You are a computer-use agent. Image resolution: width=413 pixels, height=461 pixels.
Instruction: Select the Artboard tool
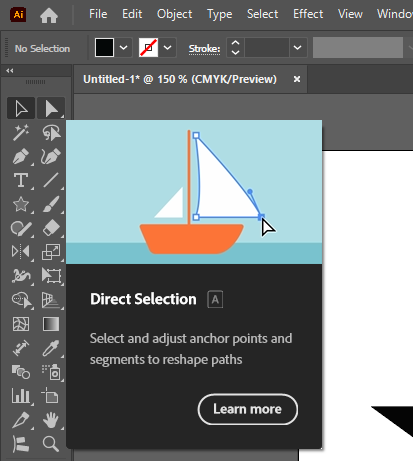coord(50,396)
